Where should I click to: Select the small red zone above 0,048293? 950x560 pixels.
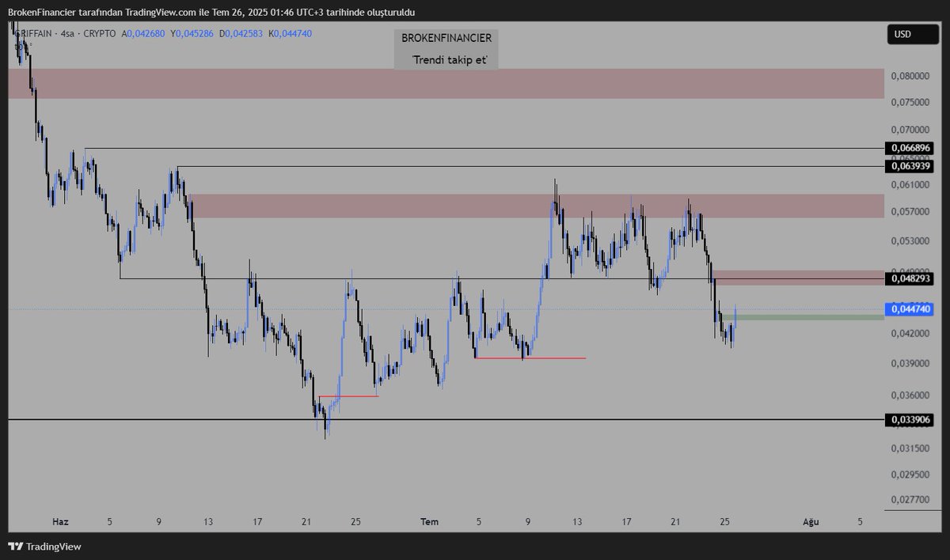pos(798,278)
